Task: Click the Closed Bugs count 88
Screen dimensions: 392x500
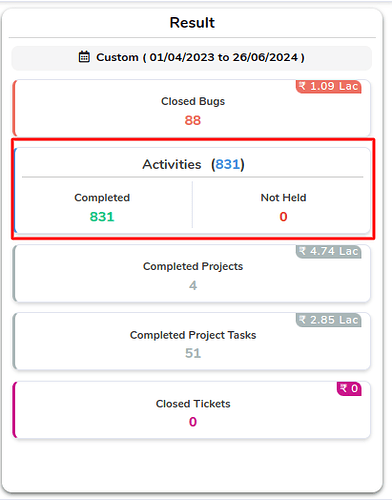Action: pos(193,120)
